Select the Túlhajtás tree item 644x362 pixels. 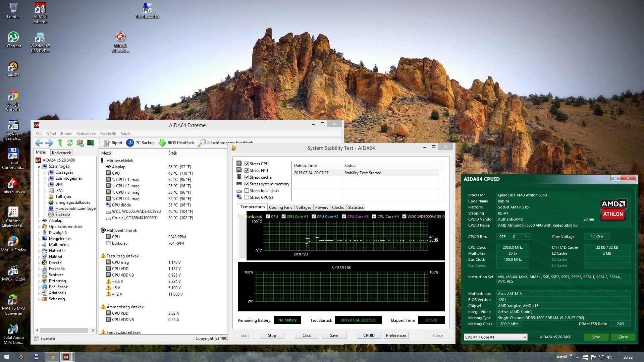(63, 197)
